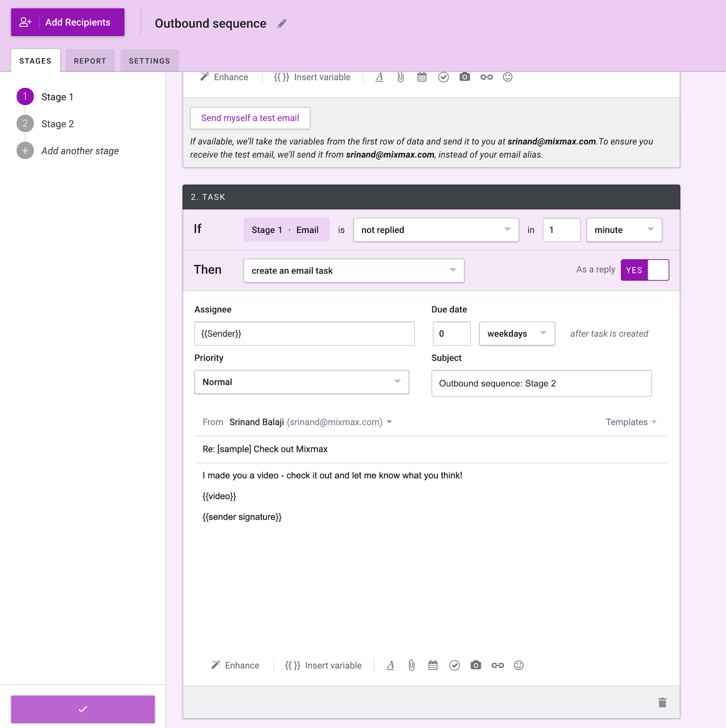Click the {{sender signature}} variable in the body

coord(242,517)
